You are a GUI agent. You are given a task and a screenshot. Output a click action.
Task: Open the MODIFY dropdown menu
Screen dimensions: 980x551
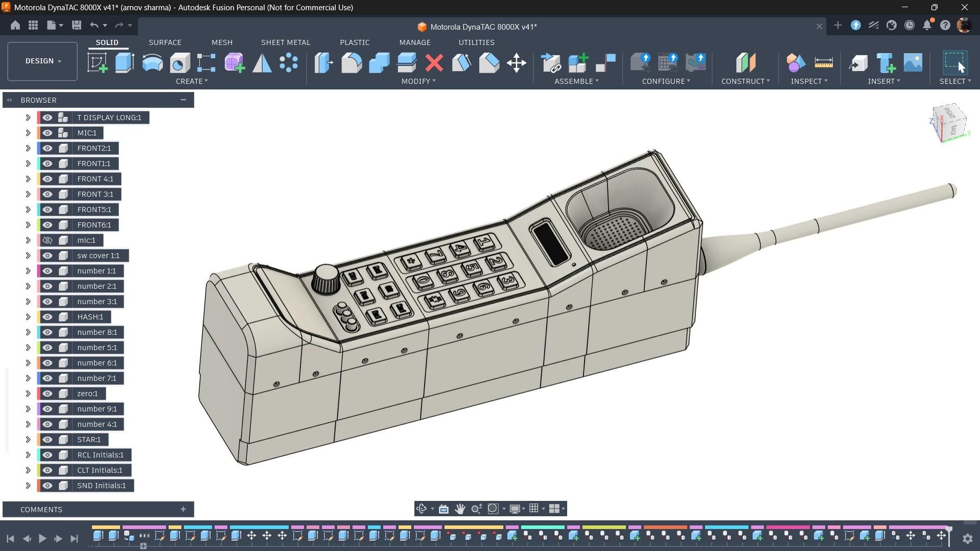click(x=418, y=81)
